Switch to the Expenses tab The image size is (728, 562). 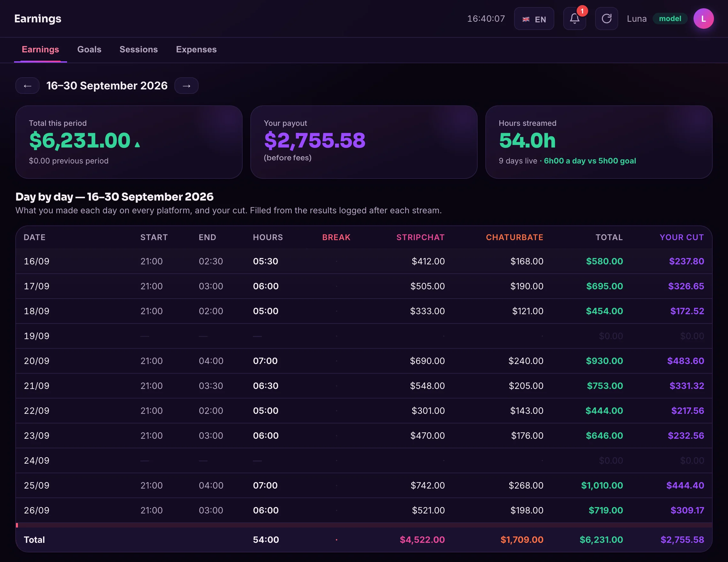tap(196, 49)
